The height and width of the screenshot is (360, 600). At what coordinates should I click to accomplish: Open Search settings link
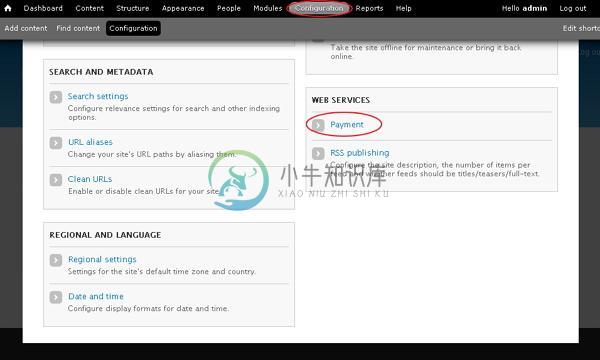pos(98,96)
